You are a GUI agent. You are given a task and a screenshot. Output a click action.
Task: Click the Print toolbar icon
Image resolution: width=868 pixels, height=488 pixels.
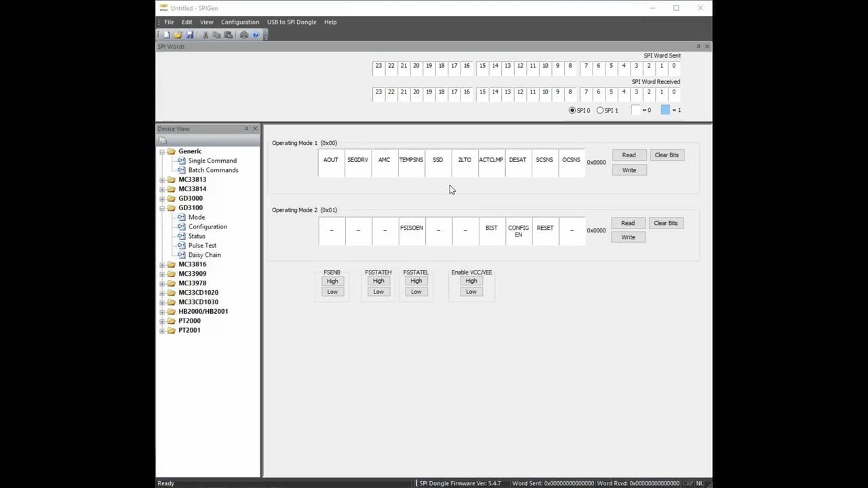[x=244, y=35]
